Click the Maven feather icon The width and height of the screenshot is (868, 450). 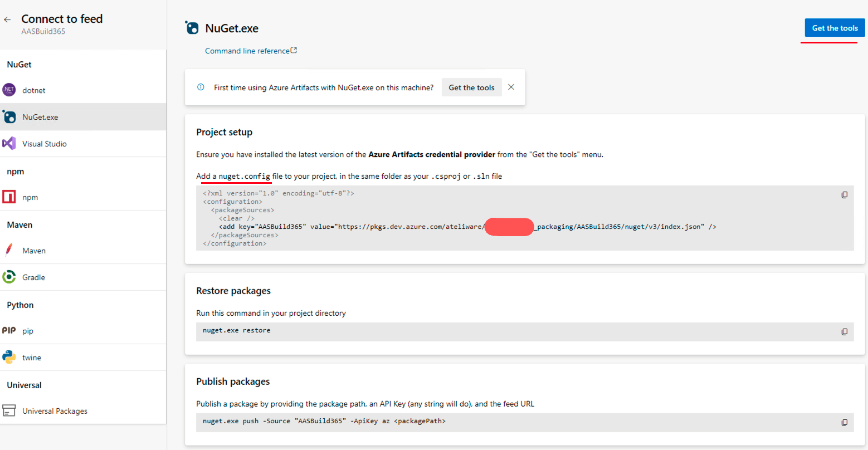coord(9,250)
